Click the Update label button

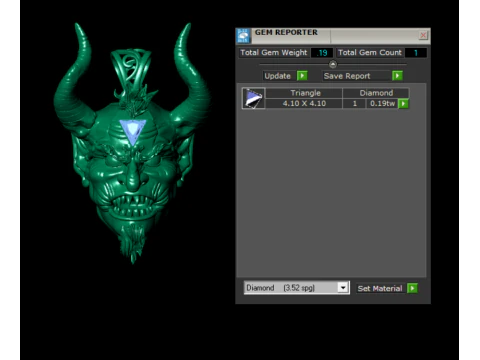tap(279, 76)
